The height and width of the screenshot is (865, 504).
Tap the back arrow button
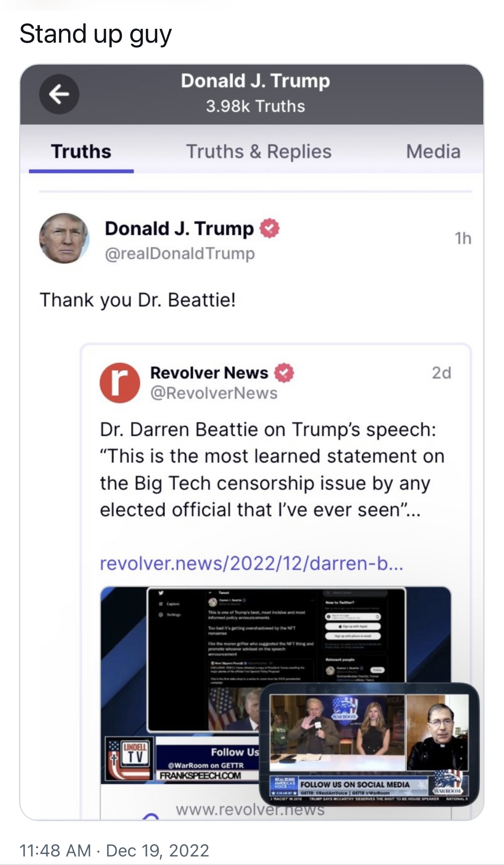[59, 94]
